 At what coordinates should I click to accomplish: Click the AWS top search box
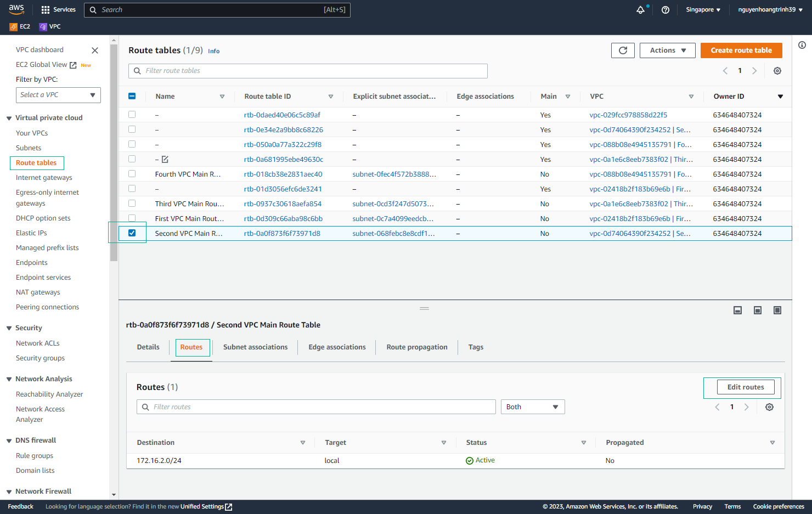click(217, 10)
